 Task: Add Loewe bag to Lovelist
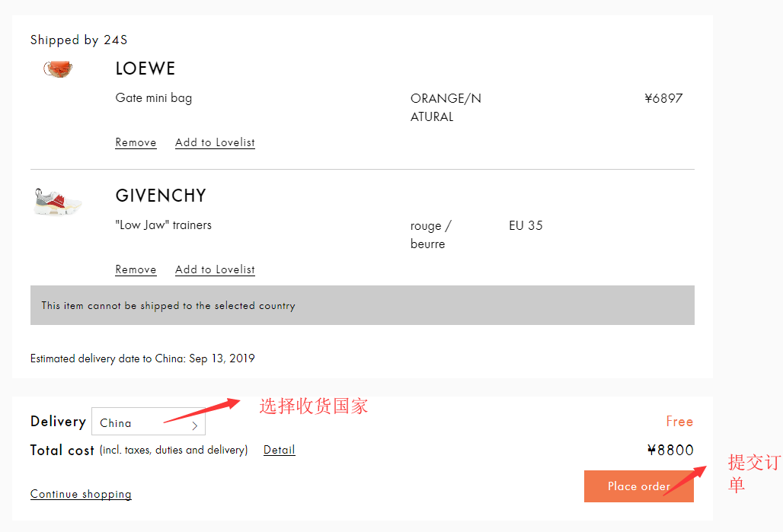pyautogui.click(x=215, y=142)
